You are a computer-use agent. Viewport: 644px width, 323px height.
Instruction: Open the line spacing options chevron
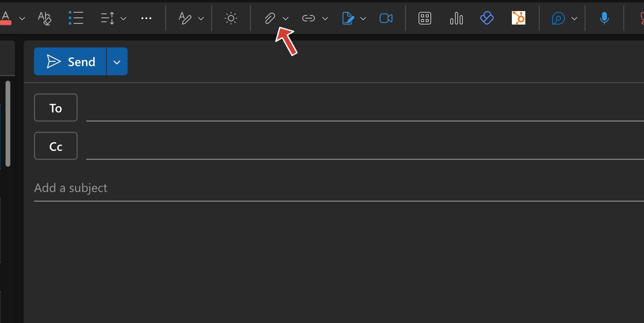pos(124,18)
